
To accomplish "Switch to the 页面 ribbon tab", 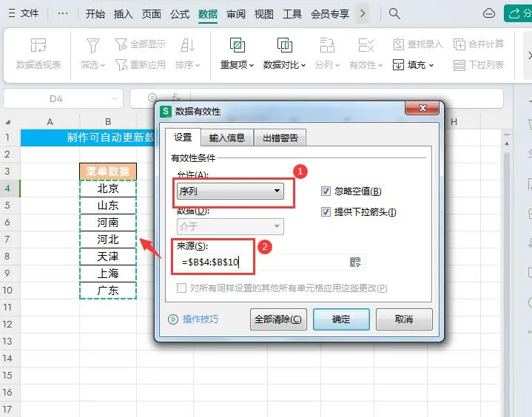I will tap(152, 14).
